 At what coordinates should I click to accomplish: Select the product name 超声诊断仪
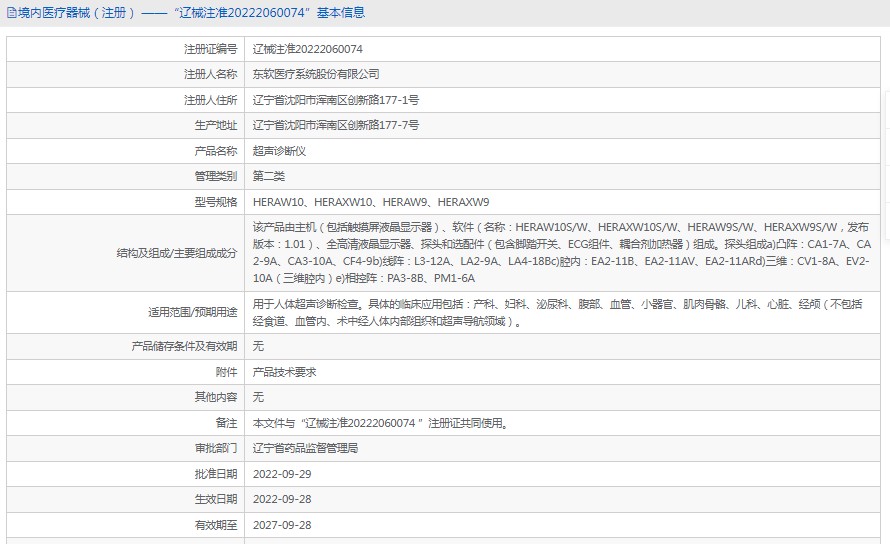click(x=279, y=151)
